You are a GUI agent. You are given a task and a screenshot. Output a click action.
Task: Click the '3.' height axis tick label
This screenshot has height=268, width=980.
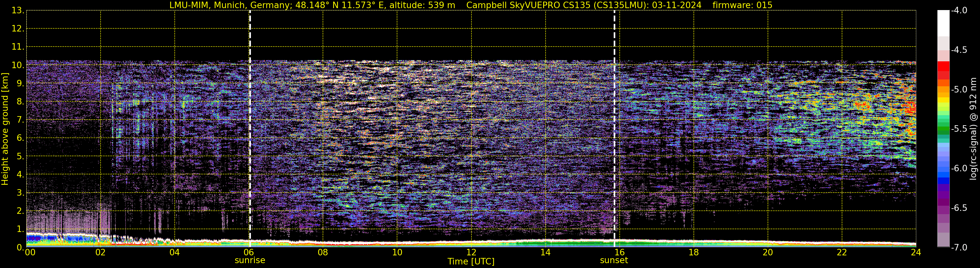pos(20,193)
